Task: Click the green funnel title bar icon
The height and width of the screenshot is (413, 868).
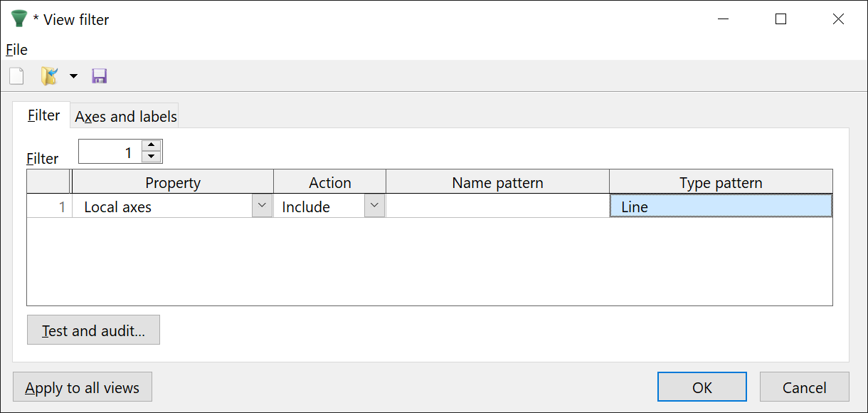Action: tap(19, 19)
